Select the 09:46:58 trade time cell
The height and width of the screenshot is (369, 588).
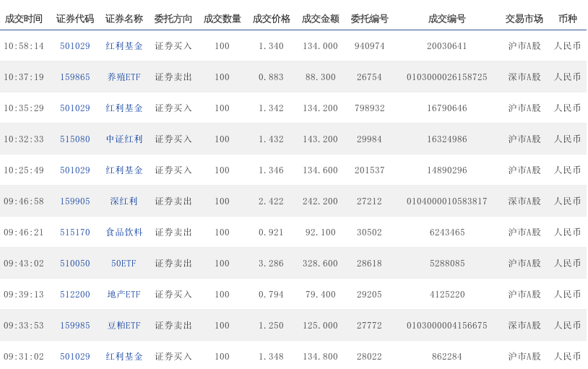coord(24,201)
